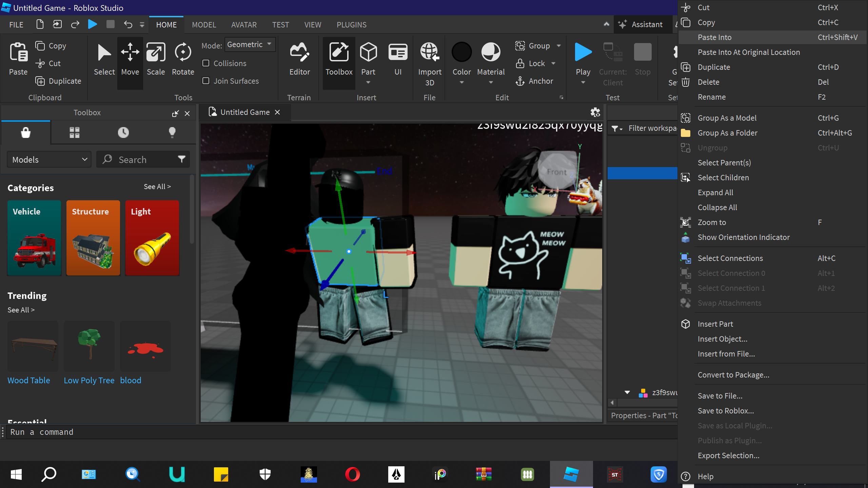Open the Geometric mode dropdown
Screen dimensions: 868x488
tap(250, 45)
